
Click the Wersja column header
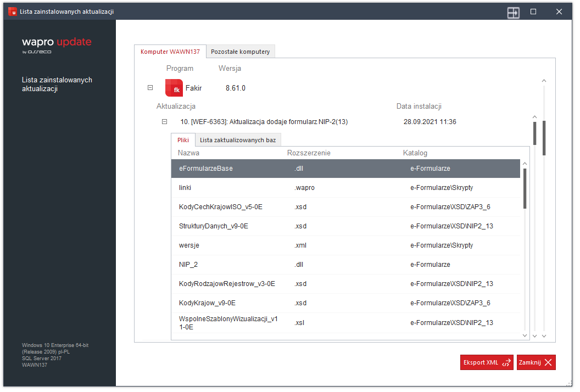pos(230,69)
